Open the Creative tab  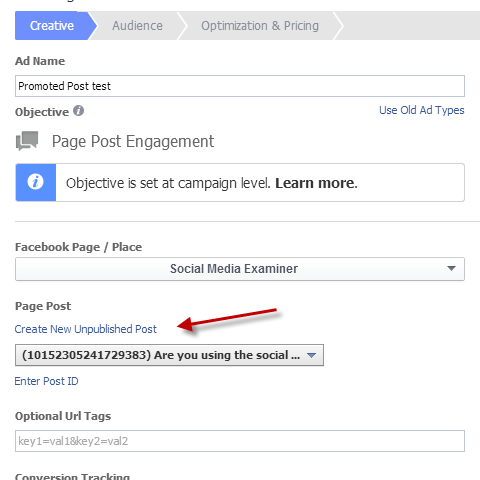(52, 26)
